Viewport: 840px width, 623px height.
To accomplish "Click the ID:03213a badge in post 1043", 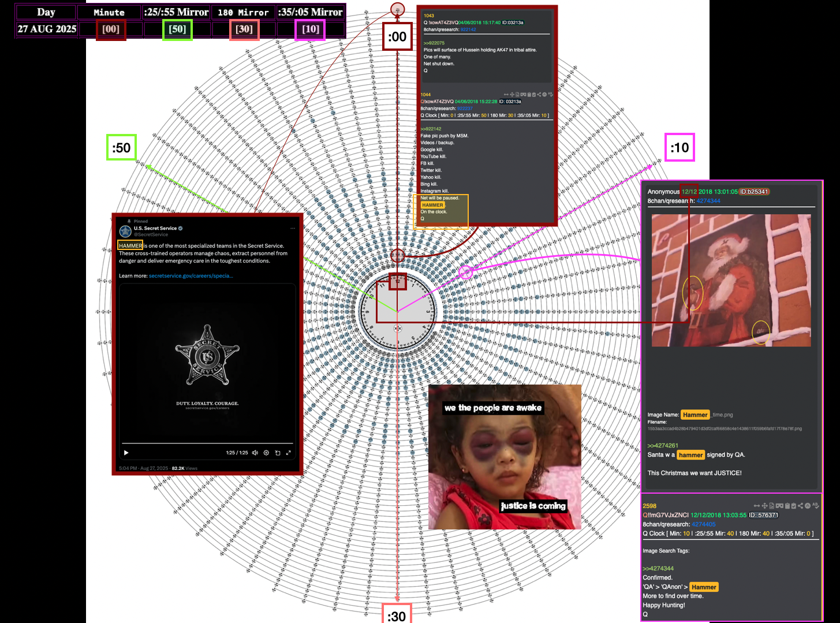I will (x=513, y=23).
